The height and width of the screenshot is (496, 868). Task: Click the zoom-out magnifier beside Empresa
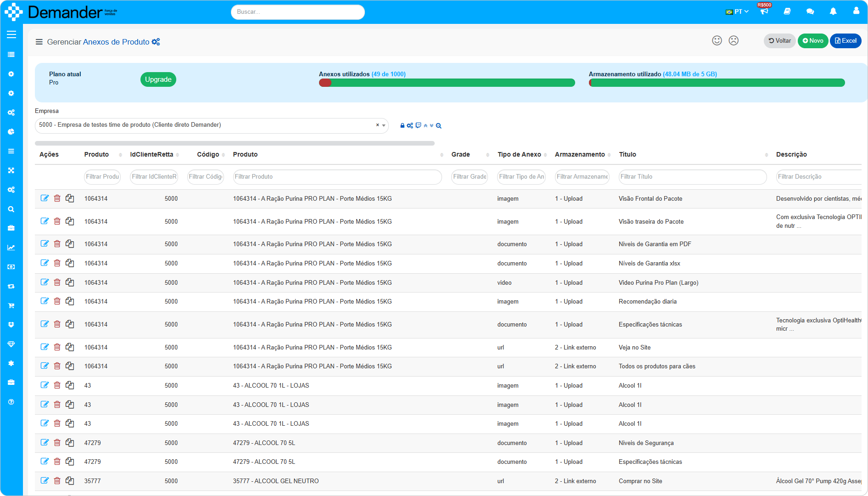pyautogui.click(x=438, y=125)
